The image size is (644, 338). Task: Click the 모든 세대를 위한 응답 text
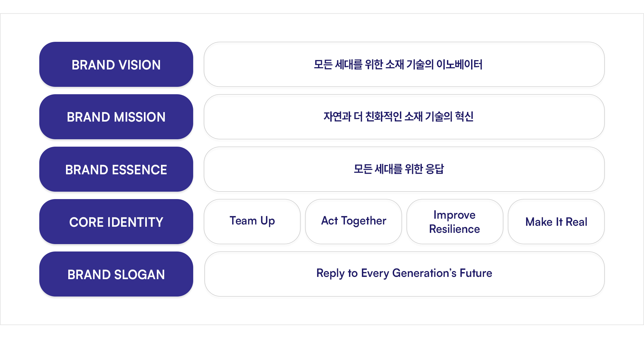tap(399, 169)
